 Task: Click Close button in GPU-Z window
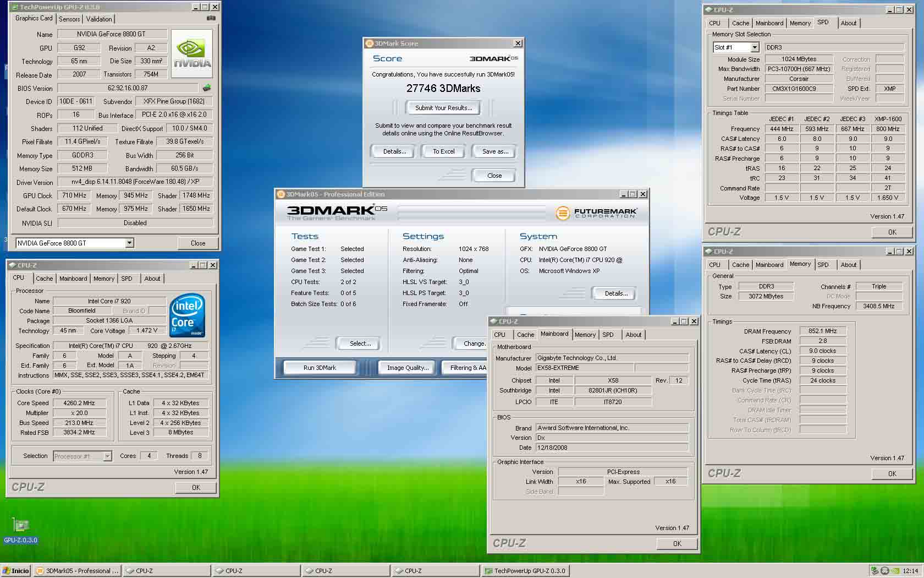pyautogui.click(x=198, y=243)
